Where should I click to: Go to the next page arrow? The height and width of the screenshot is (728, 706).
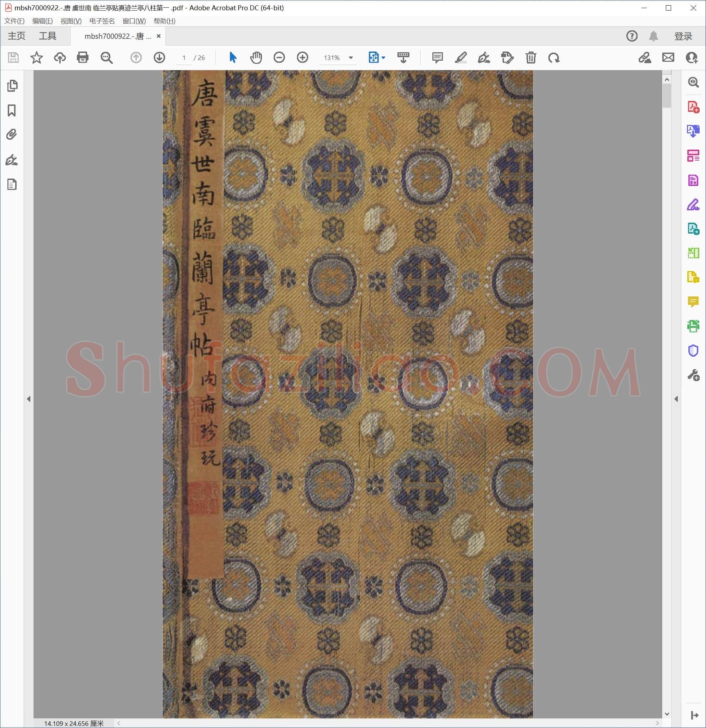159,58
